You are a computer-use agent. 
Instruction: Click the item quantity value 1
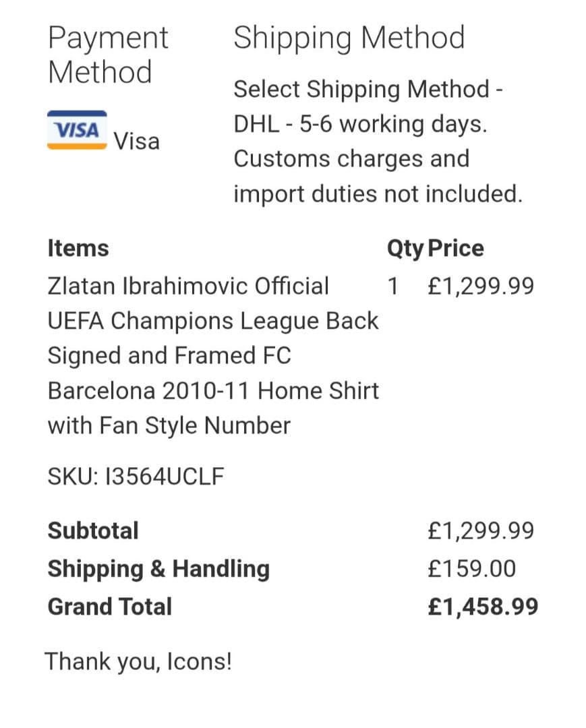(x=392, y=286)
